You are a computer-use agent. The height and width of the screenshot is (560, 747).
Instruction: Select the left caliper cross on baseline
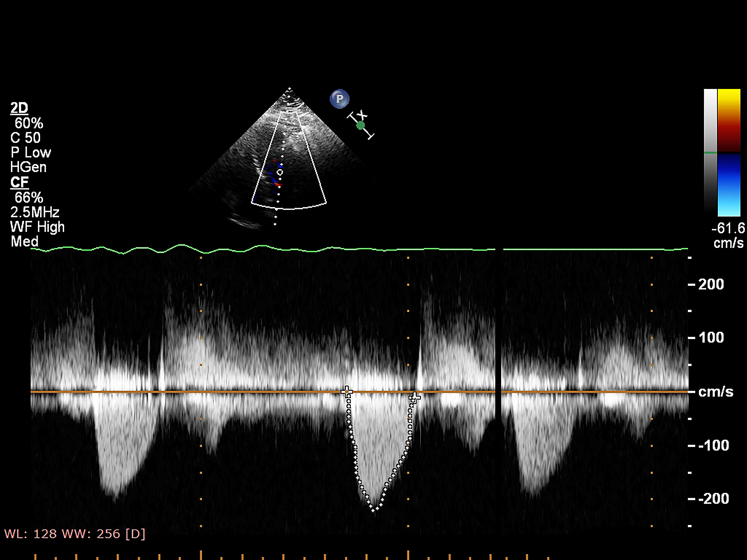pyautogui.click(x=347, y=392)
